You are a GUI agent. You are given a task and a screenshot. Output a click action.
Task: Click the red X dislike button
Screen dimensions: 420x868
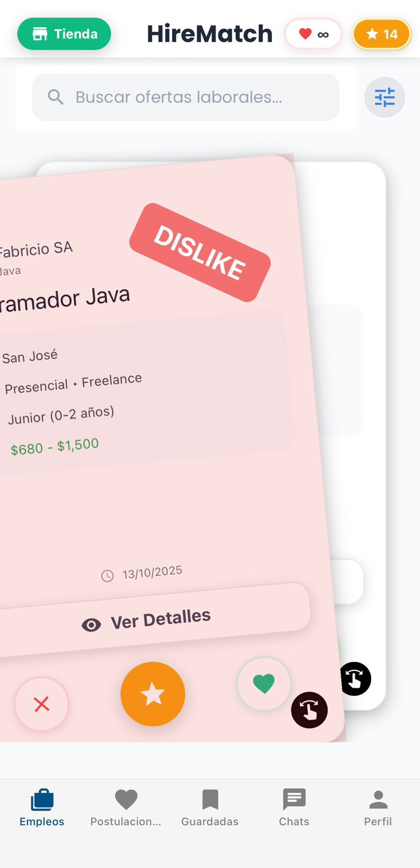click(41, 704)
